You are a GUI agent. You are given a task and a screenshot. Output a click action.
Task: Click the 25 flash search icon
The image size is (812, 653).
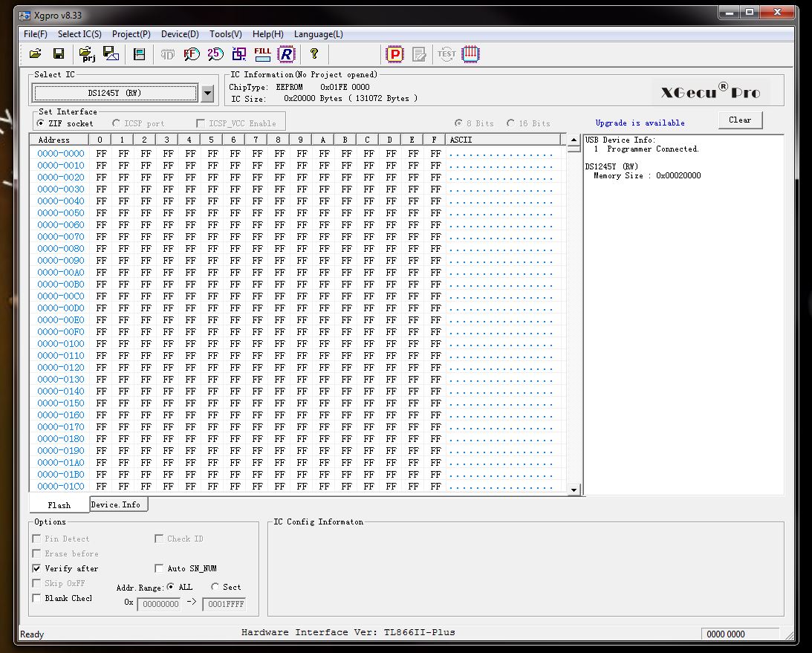(x=215, y=53)
